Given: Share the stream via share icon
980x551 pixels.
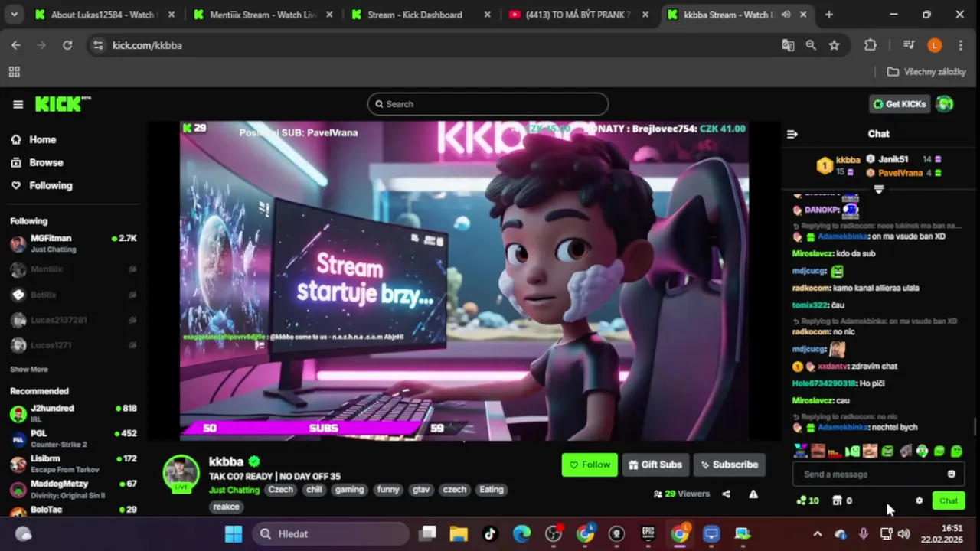Looking at the screenshot, I should pyautogui.click(x=726, y=494).
